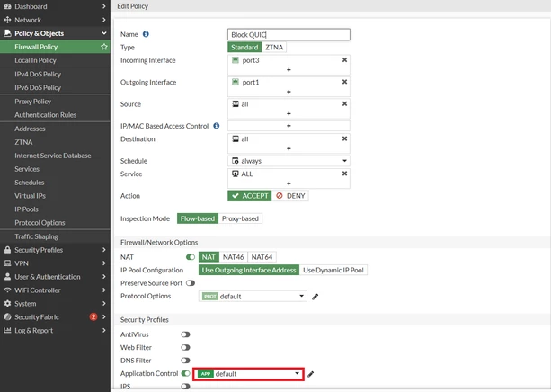Select NAT46 option
Image resolution: width=551 pixels, height=392 pixels.
234,257
